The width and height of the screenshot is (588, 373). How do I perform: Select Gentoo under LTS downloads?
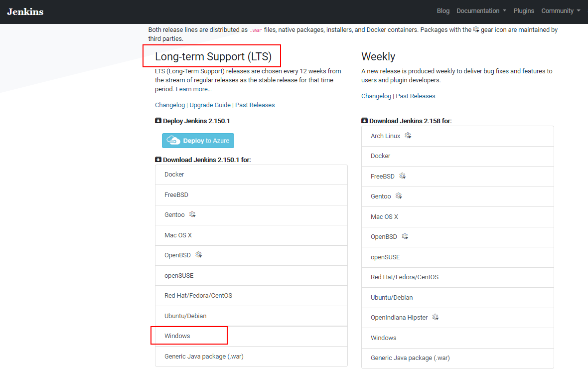251,215
